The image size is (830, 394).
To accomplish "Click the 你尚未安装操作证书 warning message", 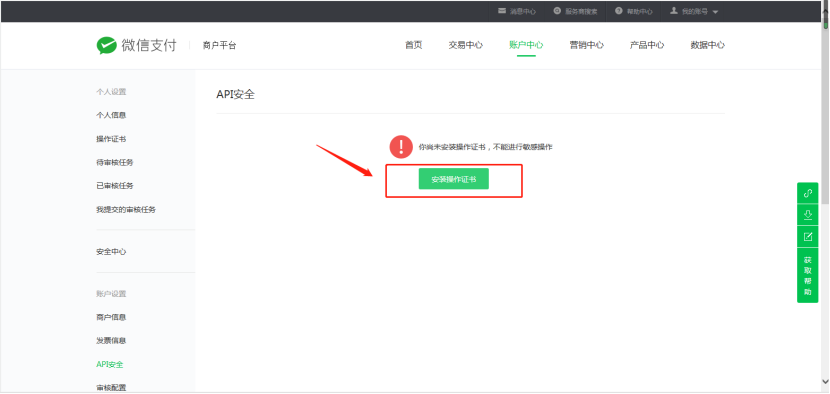I will click(x=485, y=147).
